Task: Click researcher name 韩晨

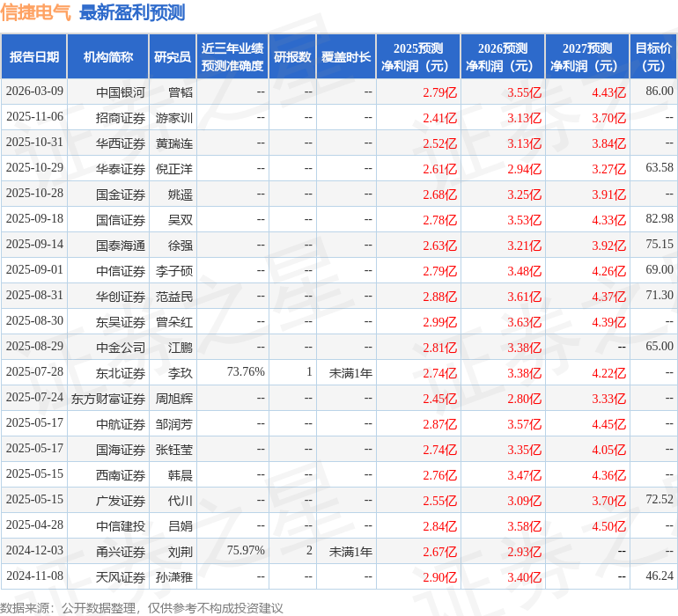Action: 181,474
